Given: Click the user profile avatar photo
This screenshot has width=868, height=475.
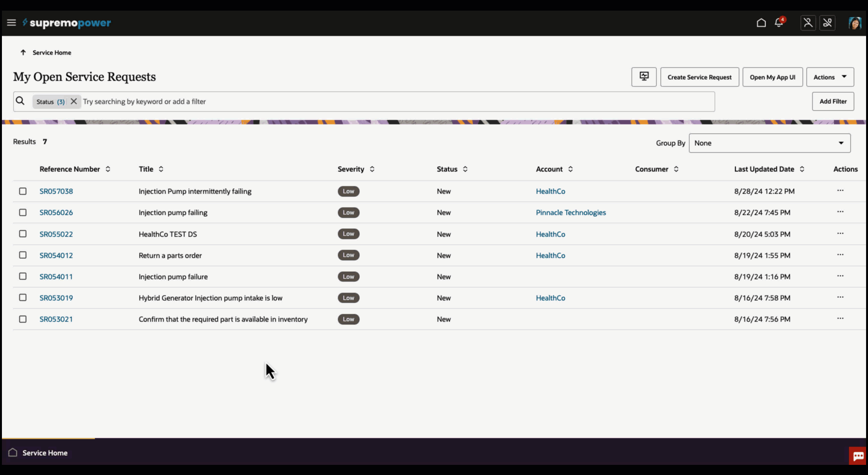Looking at the screenshot, I should (x=854, y=22).
